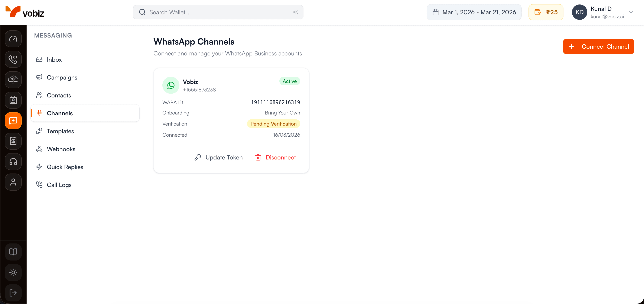The width and height of the screenshot is (644, 304).
Task: Click Update Token for the Vobiz channel
Action: tap(218, 157)
